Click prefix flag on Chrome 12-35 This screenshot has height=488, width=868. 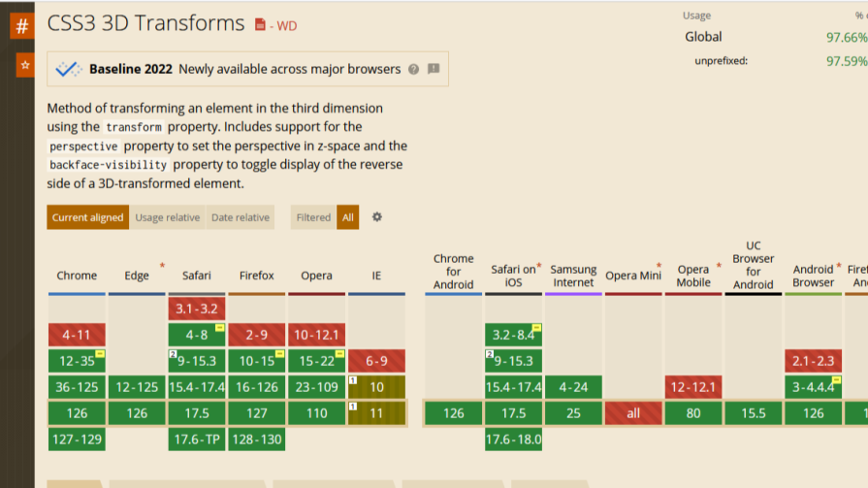pos(100,353)
